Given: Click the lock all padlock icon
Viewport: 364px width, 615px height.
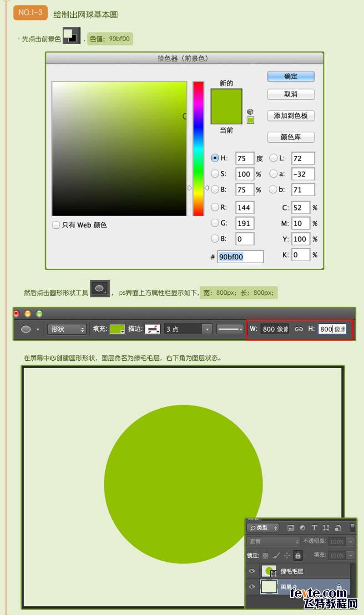Looking at the screenshot, I should [298, 556].
